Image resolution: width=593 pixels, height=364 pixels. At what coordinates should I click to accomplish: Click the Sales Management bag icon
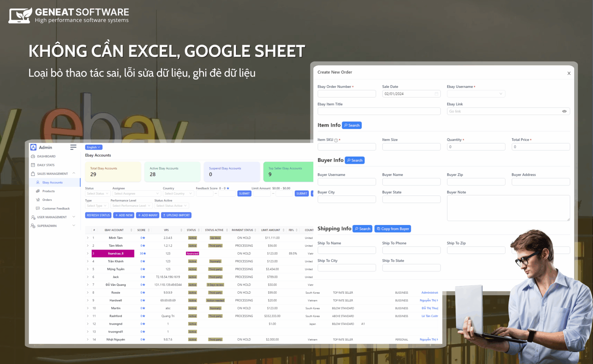point(33,174)
